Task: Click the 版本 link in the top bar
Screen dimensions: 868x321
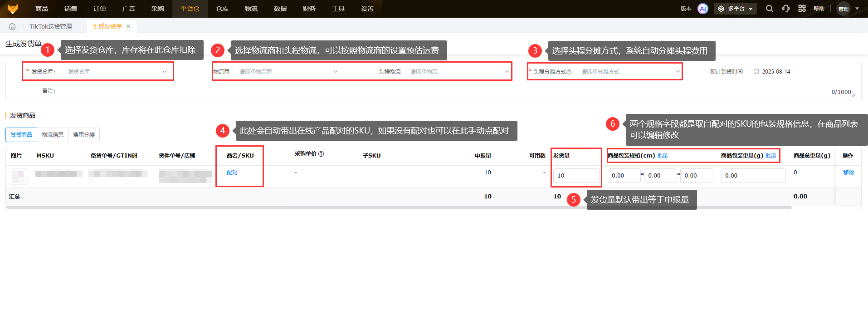Action: (x=686, y=9)
